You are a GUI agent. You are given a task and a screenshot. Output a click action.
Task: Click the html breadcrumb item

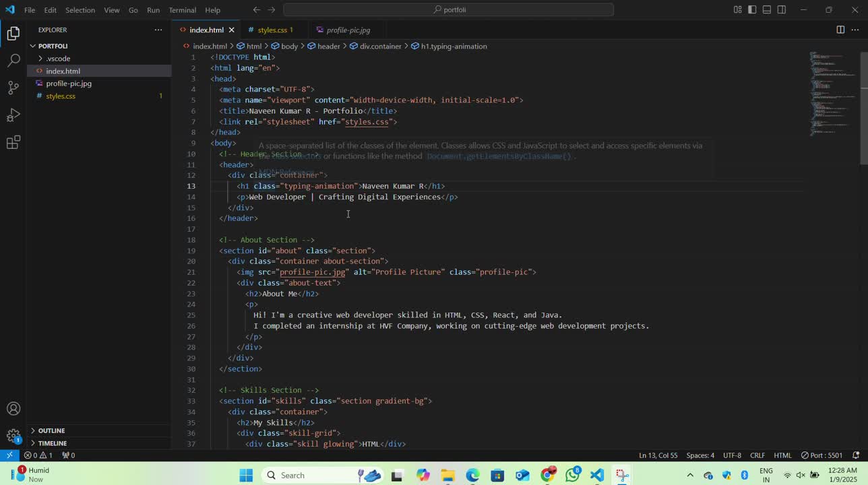point(249,46)
